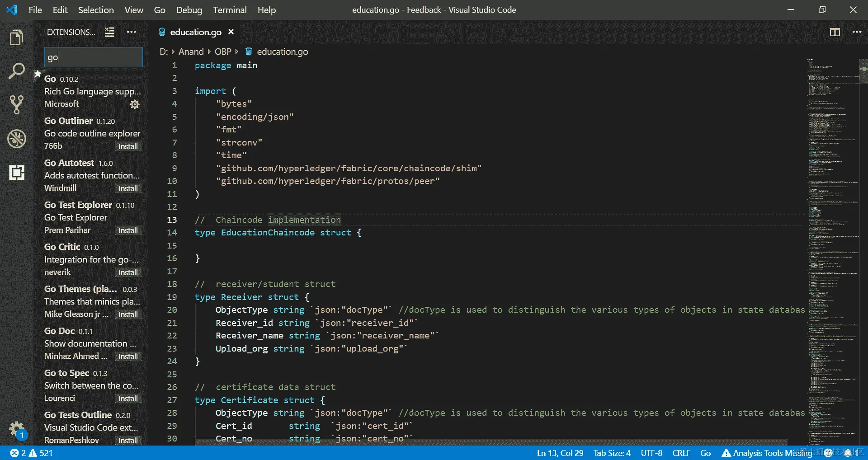Select the Go Doc extension entry
868x460 pixels.
coord(91,343)
